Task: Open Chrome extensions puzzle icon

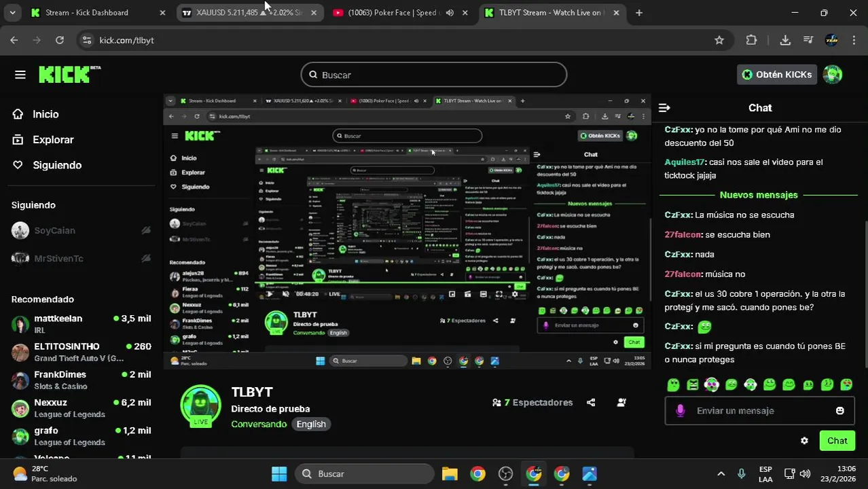Action: [x=751, y=40]
